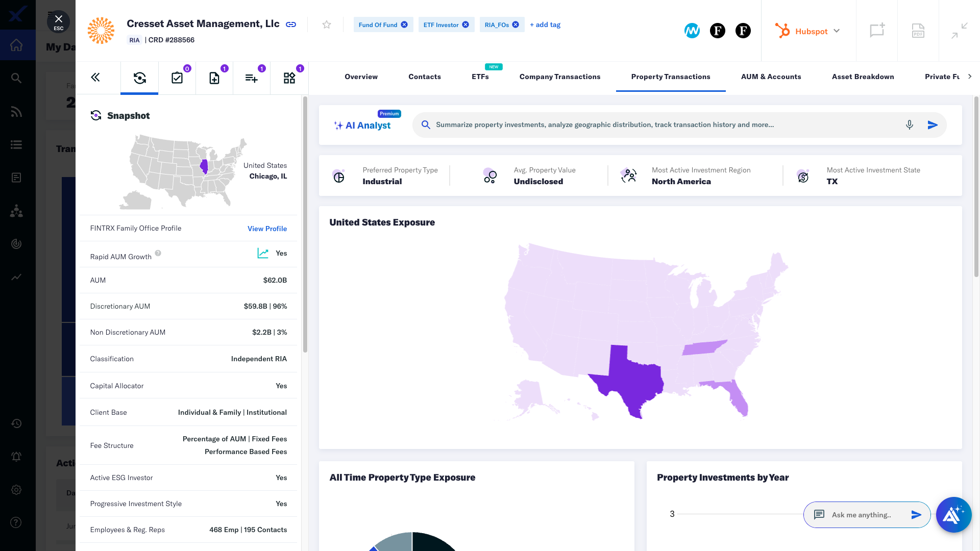Remove the Fund Of Fund tag

pos(404,24)
